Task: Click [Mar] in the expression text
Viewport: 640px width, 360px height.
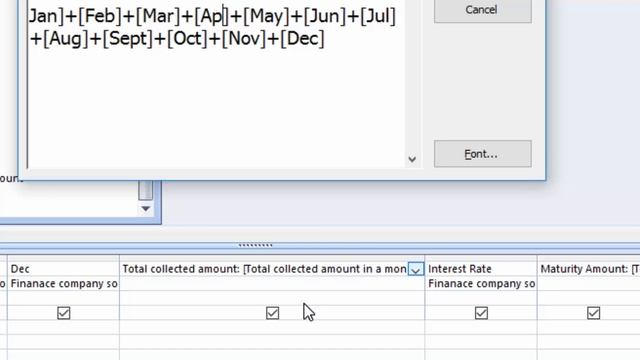Action: [158, 16]
